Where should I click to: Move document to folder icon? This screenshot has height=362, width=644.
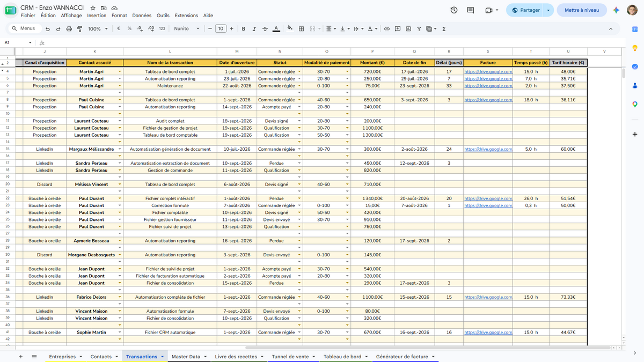click(x=104, y=8)
